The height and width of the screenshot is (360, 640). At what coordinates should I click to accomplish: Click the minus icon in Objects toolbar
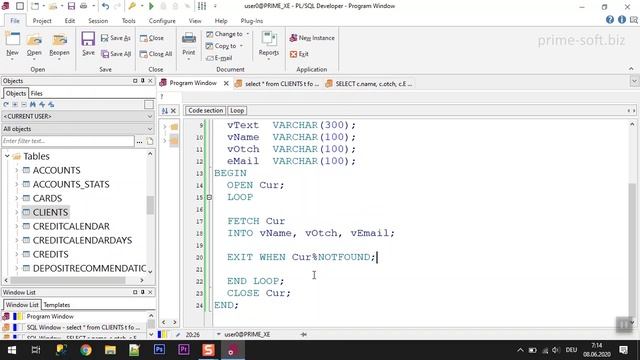click(24, 104)
